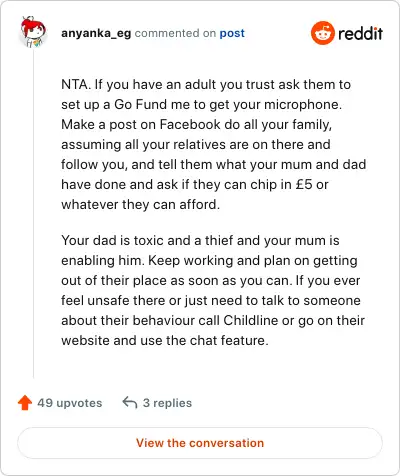Viewport: 400px width, 476px height.
Task: Click the "View the conversation" button
Action: point(200,443)
